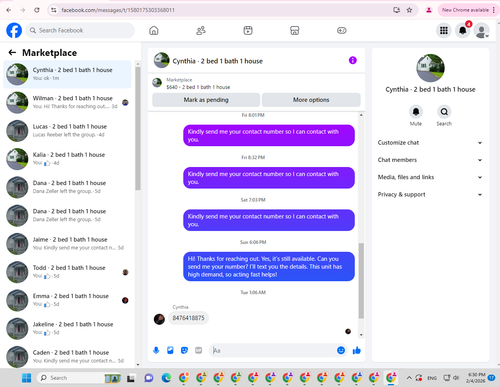Open the Marketplace storefront icon

[295, 31]
